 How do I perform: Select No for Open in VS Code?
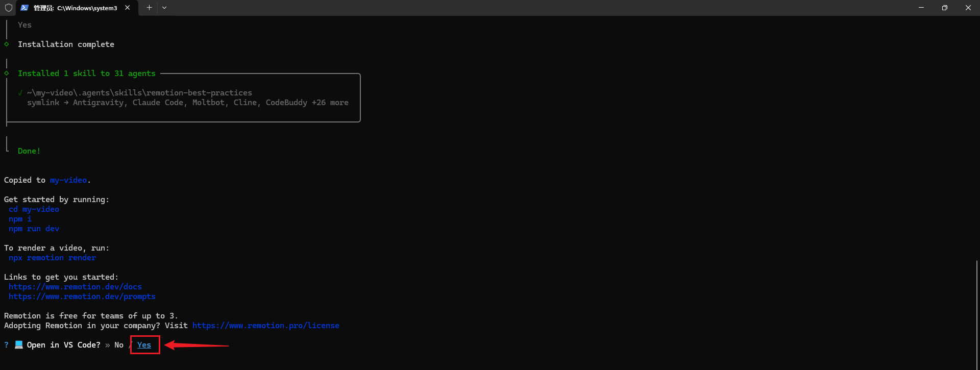[119, 345]
